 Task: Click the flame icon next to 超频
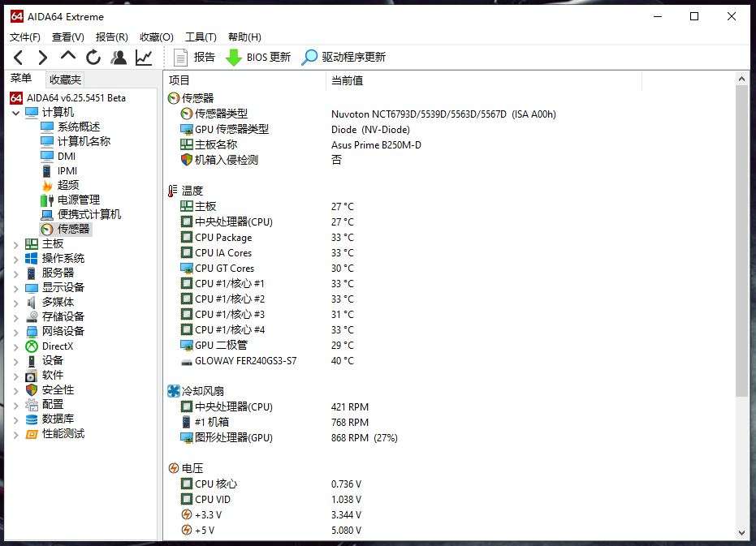coord(47,186)
